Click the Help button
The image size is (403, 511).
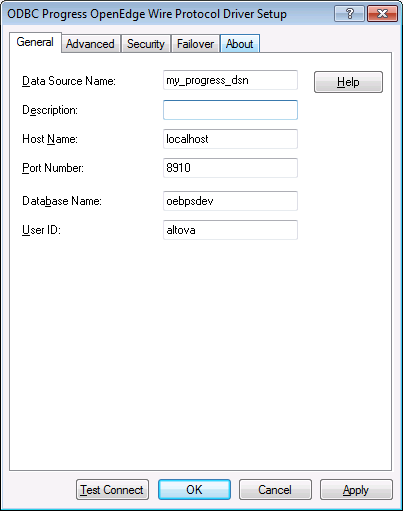point(348,82)
